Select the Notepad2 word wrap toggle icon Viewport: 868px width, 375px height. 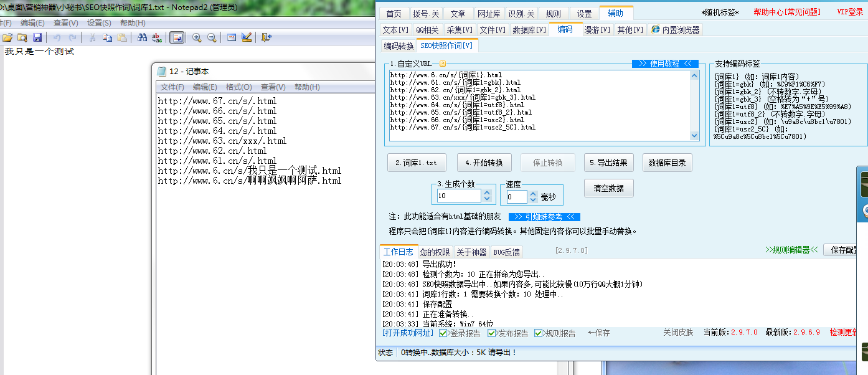click(176, 37)
